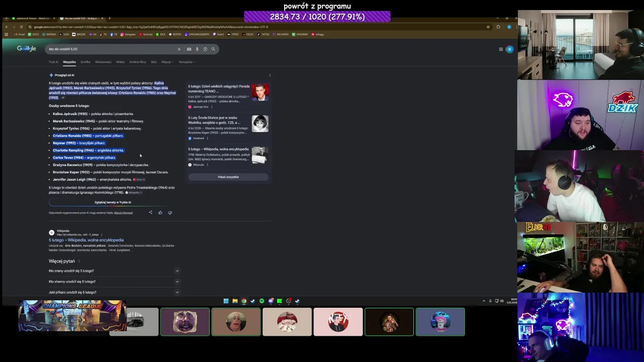Screen dimensions: 644x362
Task: Open options for Facebook source
Action: click(x=208, y=138)
